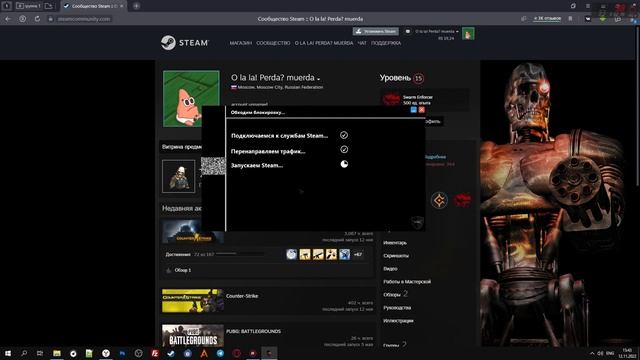
Task: Close the overlay dialog with red X
Action: (422, 110)
